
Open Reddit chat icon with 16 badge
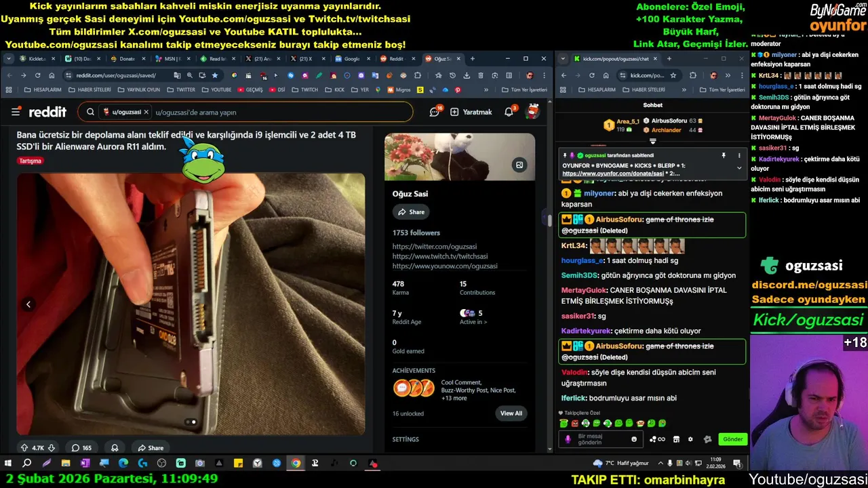(435, 112)
